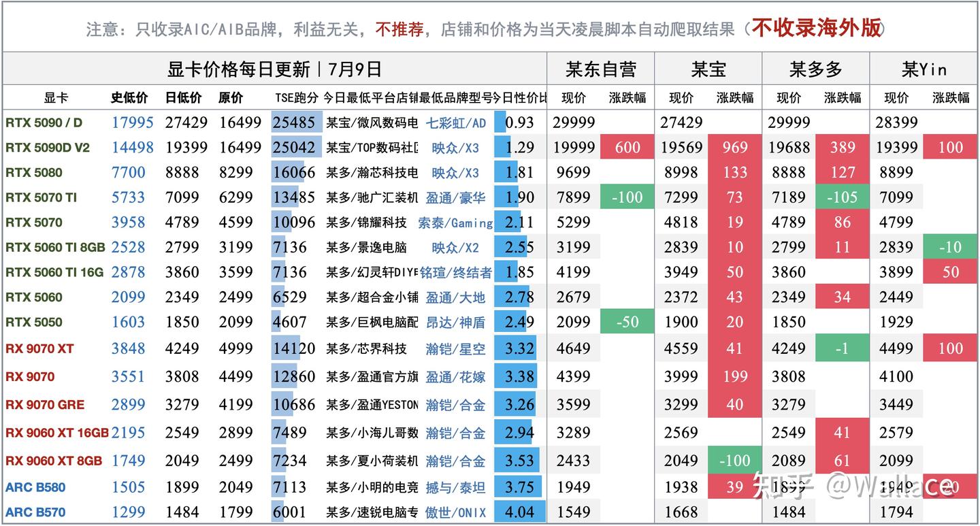Click 某东自营 price 7899 for RTX 5070 TI
Screen dimensions: 980x526
pos(573,198)
